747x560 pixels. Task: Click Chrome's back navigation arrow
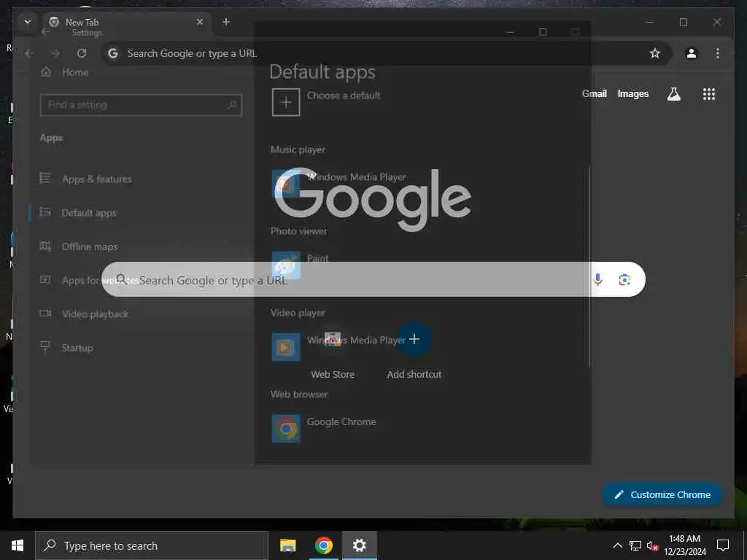(29, 53)
